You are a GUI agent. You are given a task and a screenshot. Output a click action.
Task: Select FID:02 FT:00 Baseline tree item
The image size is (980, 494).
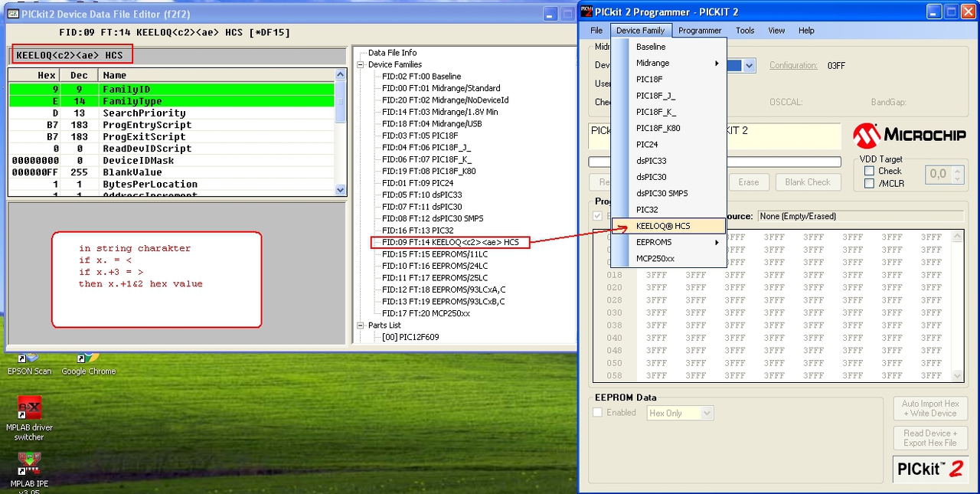[422, 77]
